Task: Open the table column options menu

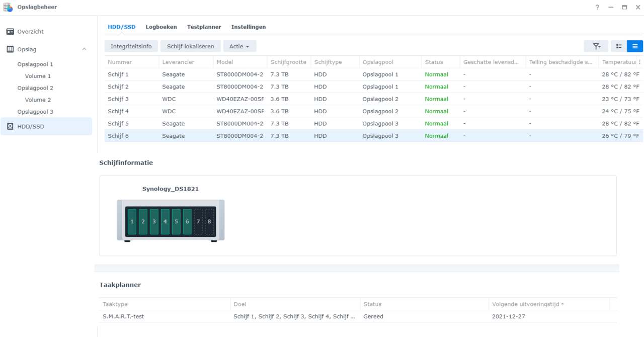Action: (640, 62)
